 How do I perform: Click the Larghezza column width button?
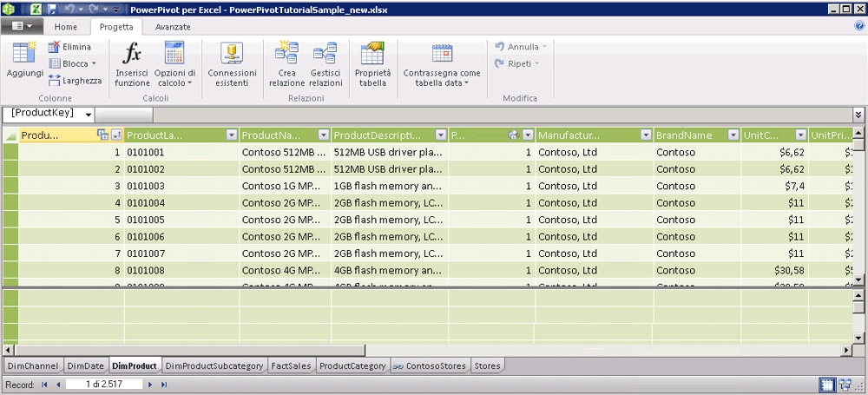pos(75,80)
